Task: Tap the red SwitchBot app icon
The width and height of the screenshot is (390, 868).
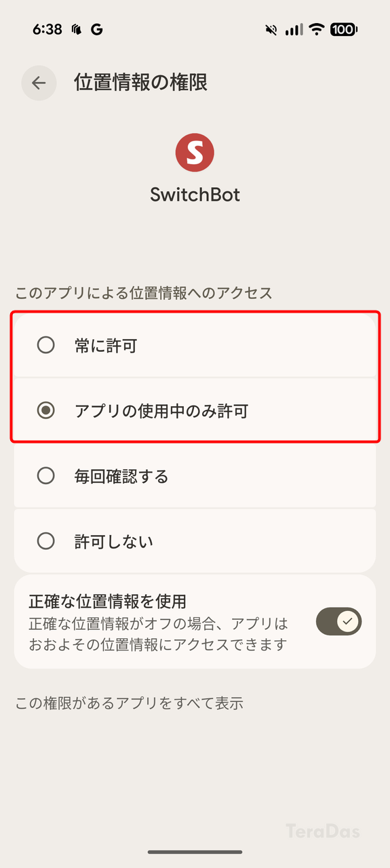Action: 195,153
